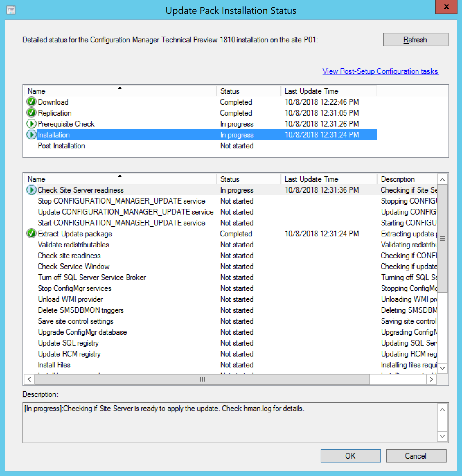462x476 pixels.
Task: Select the Extract Update package task
Action: pos(231,234)
